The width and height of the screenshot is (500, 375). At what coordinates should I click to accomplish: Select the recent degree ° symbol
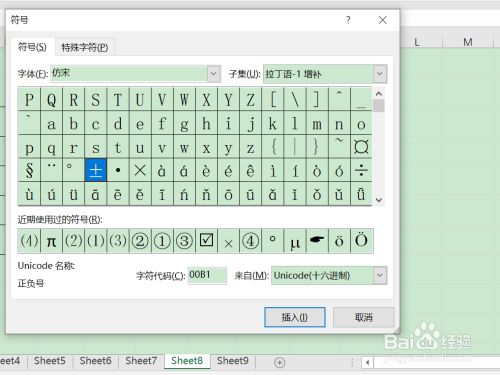pyautogui.click(x=273, y=241)
